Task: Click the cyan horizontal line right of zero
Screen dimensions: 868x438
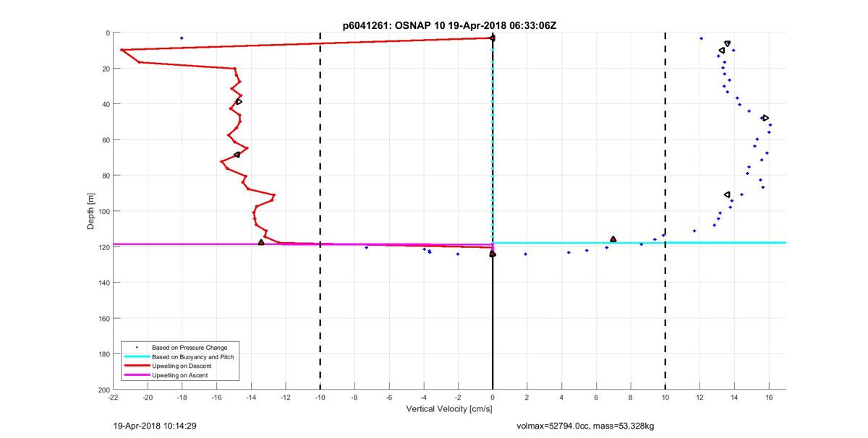Action: (639, 243)
